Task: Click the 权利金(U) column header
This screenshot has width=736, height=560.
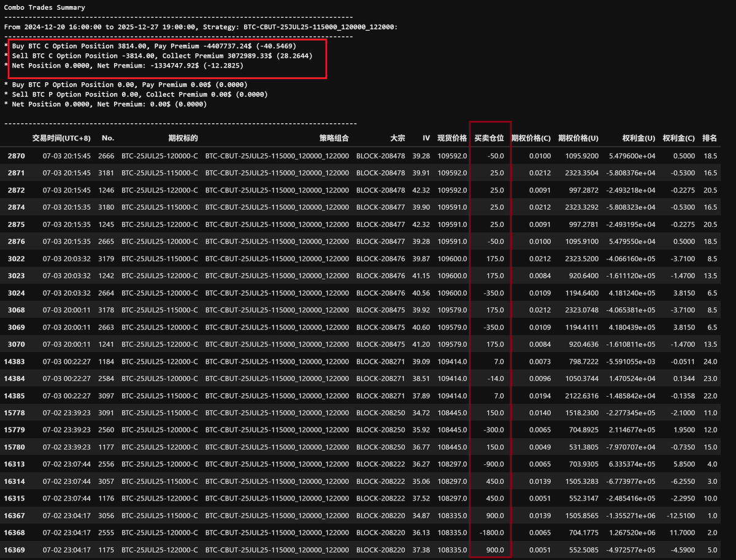Action: coord(638,139)
